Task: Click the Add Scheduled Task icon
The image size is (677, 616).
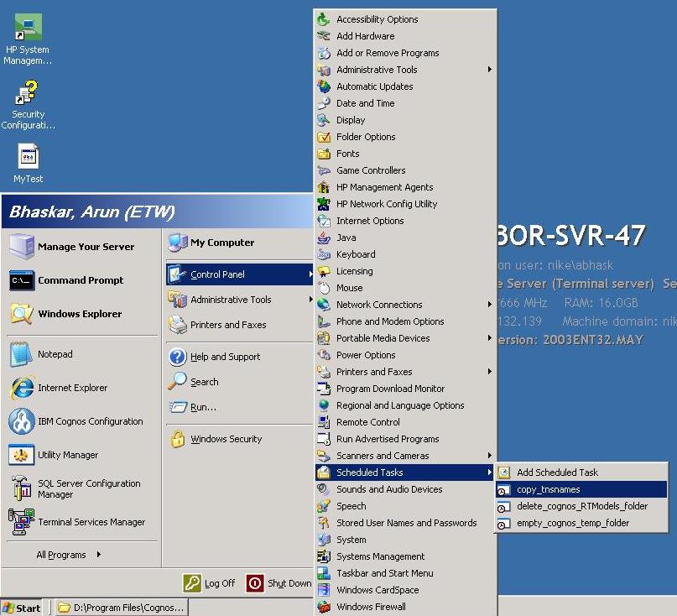Action: (x=504, y=472)
